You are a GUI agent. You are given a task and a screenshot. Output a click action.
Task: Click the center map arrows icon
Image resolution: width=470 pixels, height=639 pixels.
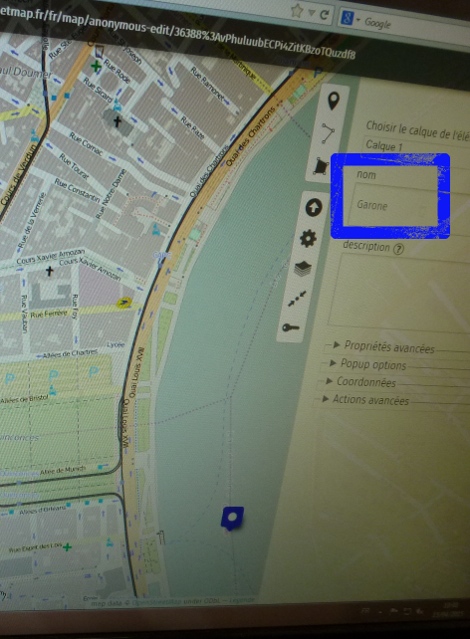297,298
